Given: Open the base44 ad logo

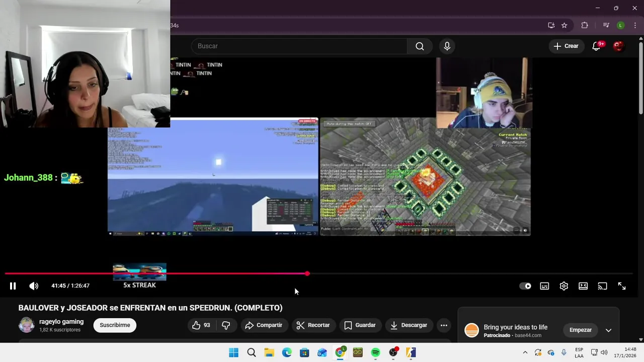Looking at the screenshot, I should pos(471,330).
